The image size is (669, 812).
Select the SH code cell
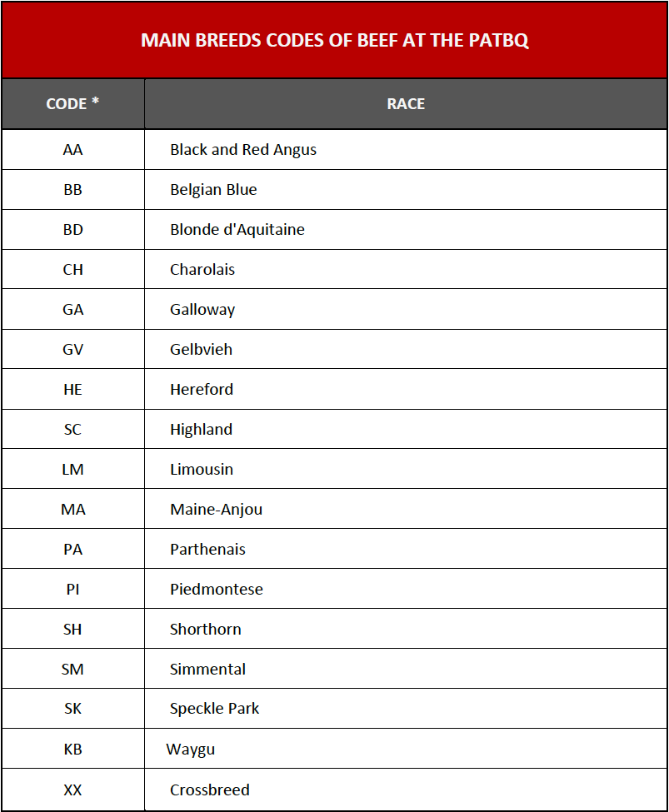click(72, 630)
